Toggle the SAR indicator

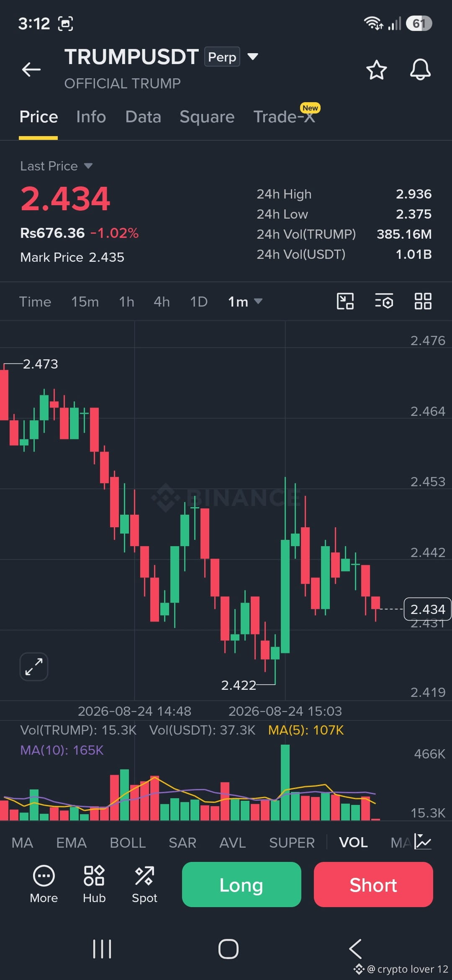(182, 843)
